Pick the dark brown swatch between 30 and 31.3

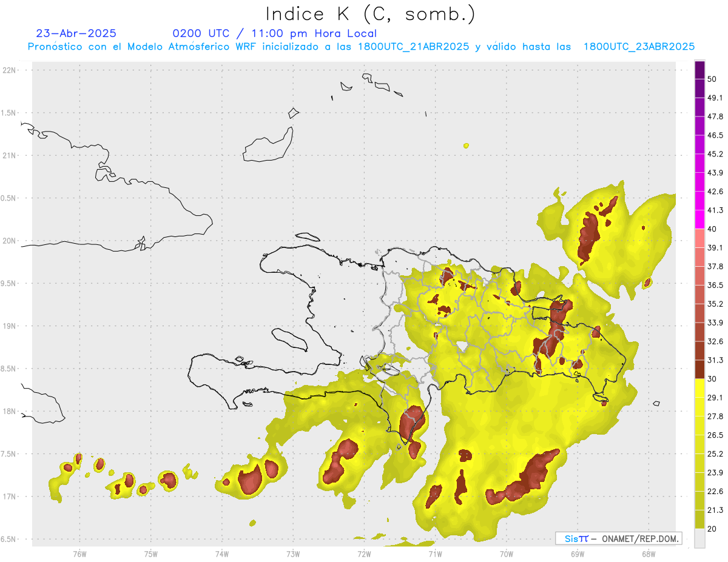[x=699, y=369]
